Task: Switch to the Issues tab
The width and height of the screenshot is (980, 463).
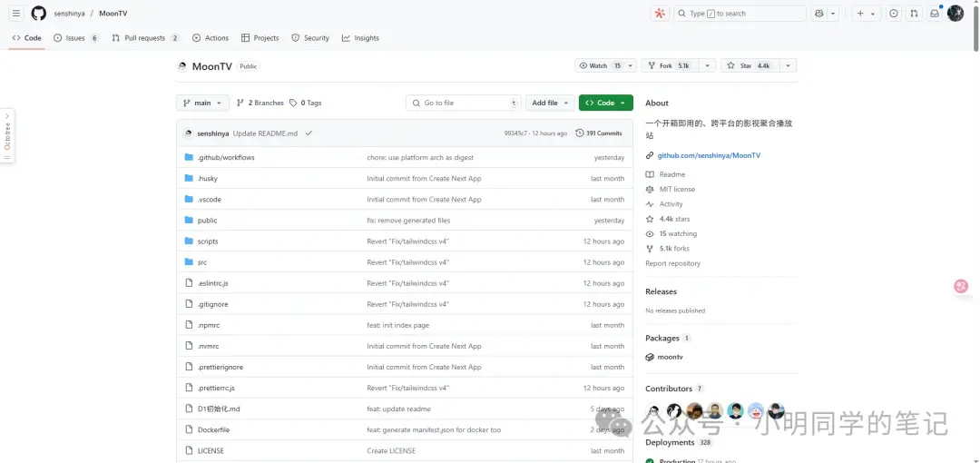Action: [x=75, y=38]
